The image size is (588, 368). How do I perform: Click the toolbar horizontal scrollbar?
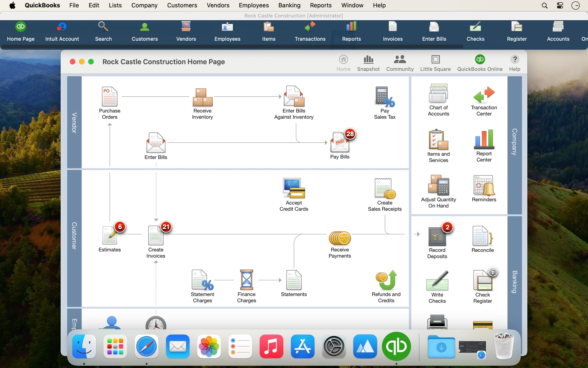coord(232,46)
